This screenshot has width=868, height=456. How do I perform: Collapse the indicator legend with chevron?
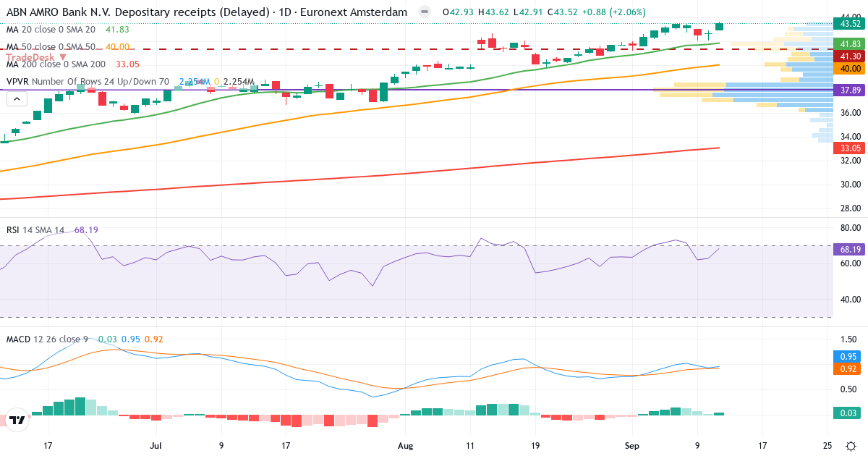pos(17,98)
